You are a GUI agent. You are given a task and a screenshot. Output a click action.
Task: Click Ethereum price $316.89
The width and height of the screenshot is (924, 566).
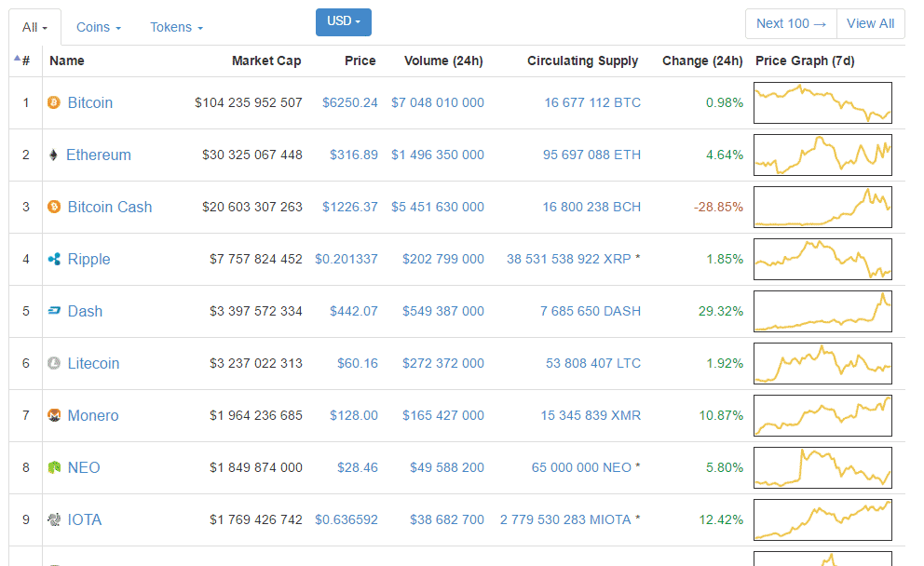click(354, 155)
